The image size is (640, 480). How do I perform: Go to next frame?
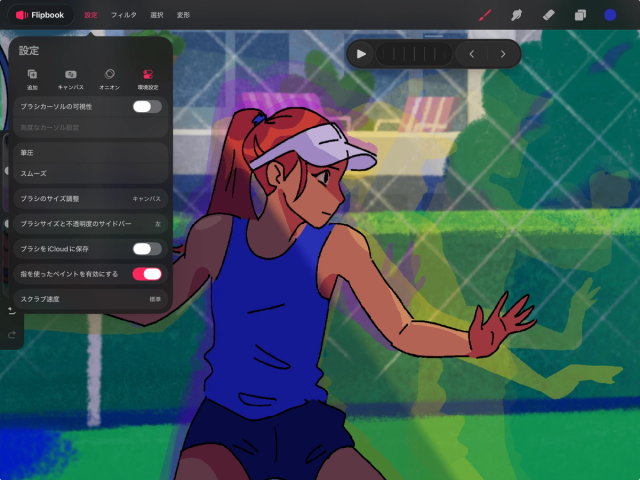coord(503,54)
